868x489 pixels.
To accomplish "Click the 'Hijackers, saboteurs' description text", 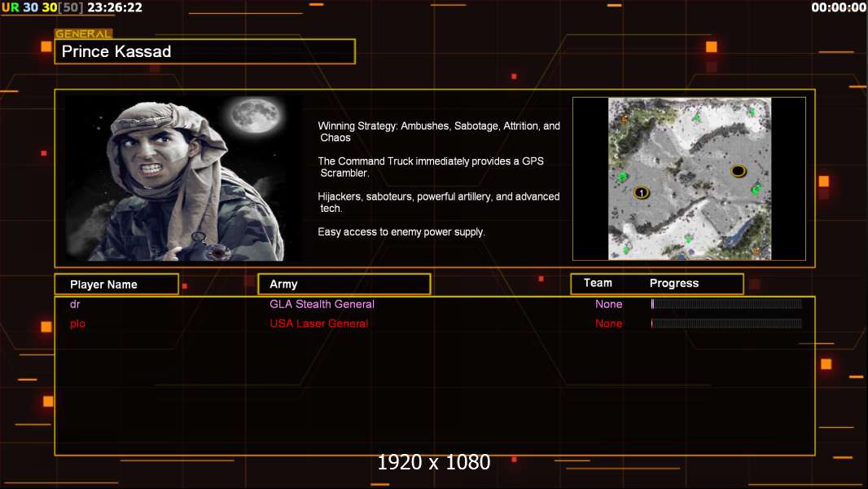I will (x=438, y=202).
